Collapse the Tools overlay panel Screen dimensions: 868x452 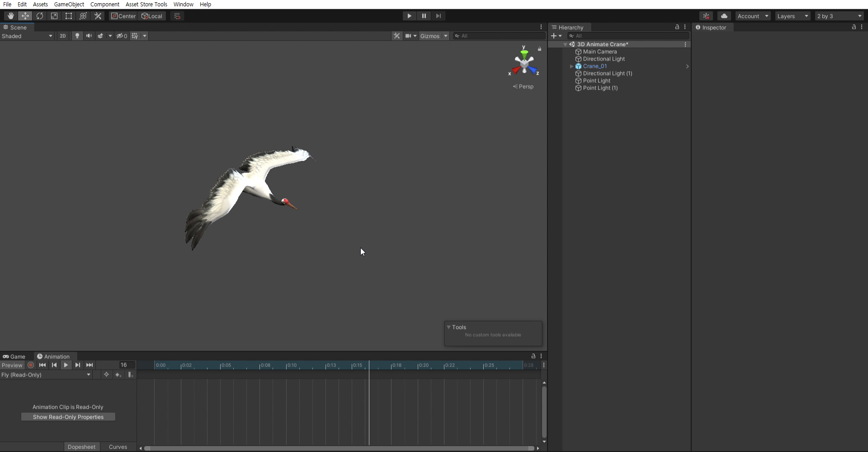click(448, 327)
